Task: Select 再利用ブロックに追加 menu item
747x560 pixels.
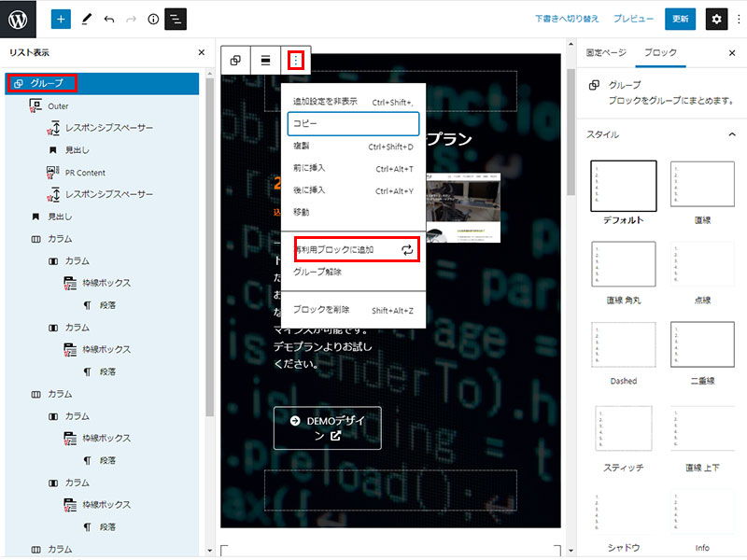Action: click(353, 250)
